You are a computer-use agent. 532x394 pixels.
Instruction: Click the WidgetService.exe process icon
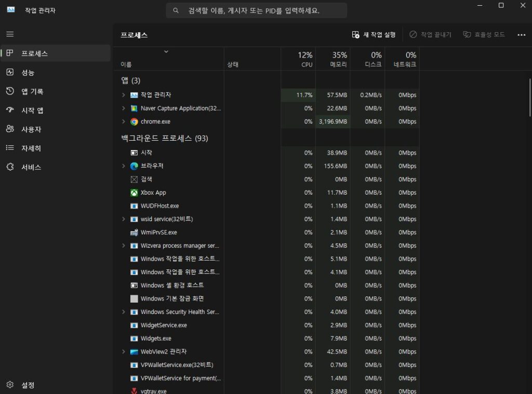pyautogui.click(x=134, y=325)
